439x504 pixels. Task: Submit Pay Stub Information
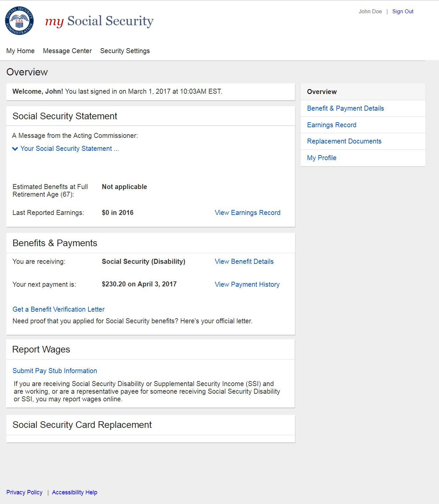55,371
